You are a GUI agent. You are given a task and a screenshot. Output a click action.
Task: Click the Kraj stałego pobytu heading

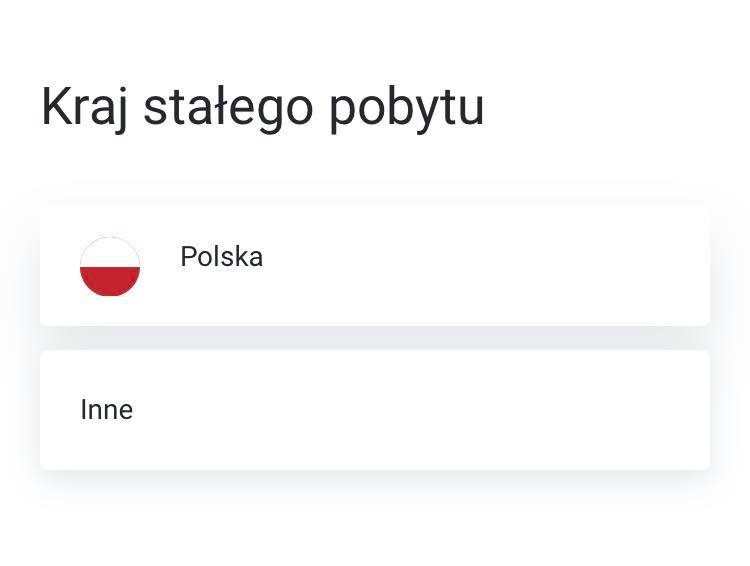point(263,108)
